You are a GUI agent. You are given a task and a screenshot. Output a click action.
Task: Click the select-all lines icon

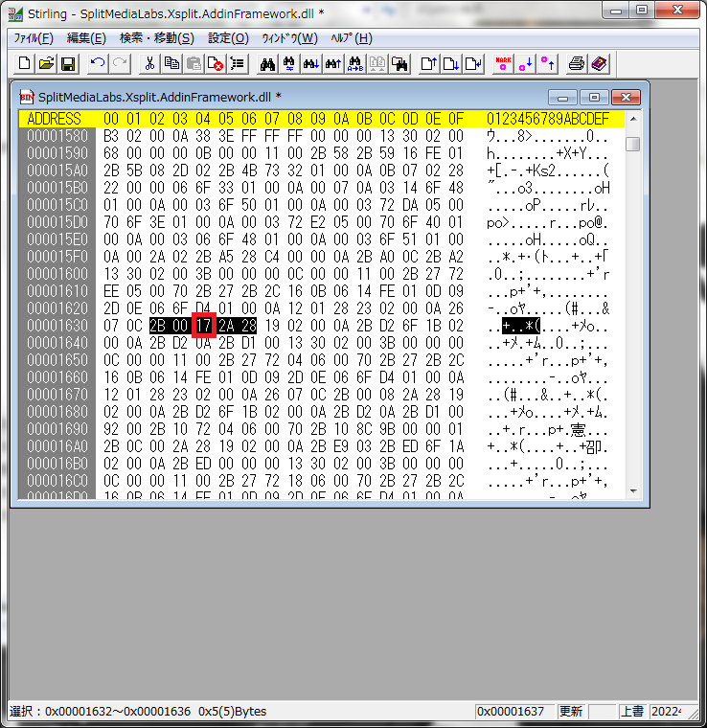pos(238,63)
